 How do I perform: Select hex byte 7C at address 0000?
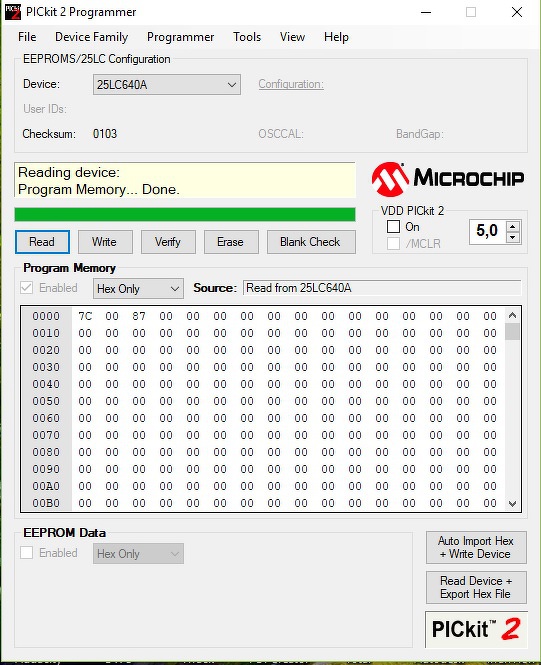tap(85, 316)
